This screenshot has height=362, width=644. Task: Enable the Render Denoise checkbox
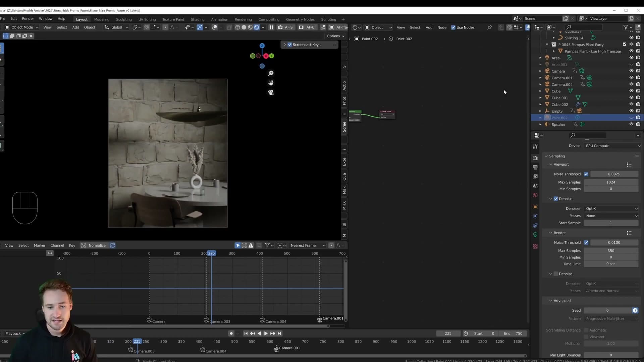pyautogui.click(x=556, y=274)
